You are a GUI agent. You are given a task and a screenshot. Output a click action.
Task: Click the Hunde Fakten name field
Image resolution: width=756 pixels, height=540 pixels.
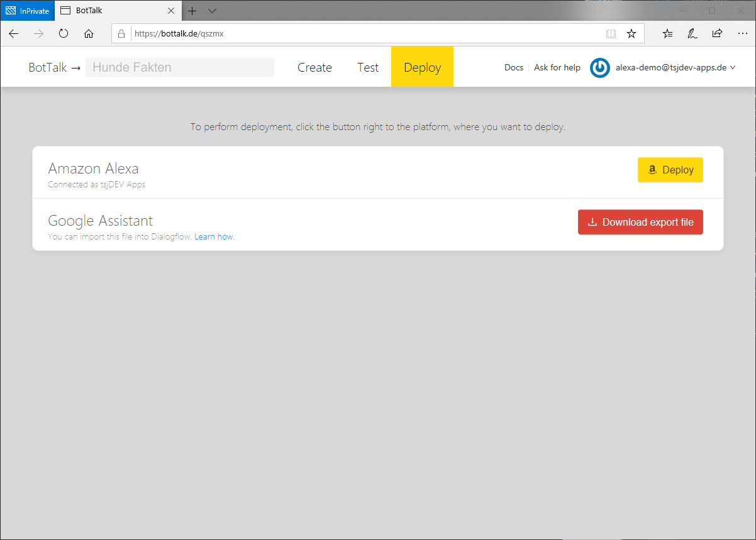180,67
